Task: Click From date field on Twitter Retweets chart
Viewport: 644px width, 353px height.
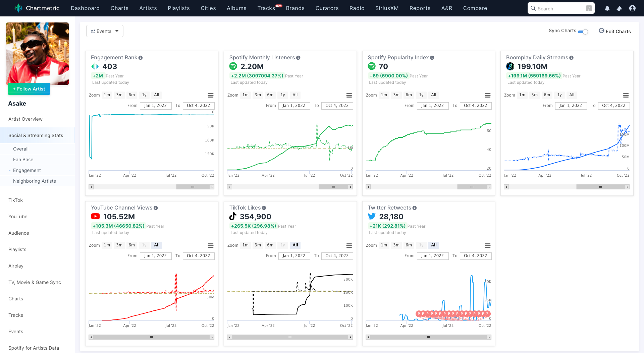Action: (x=433, y=256)
